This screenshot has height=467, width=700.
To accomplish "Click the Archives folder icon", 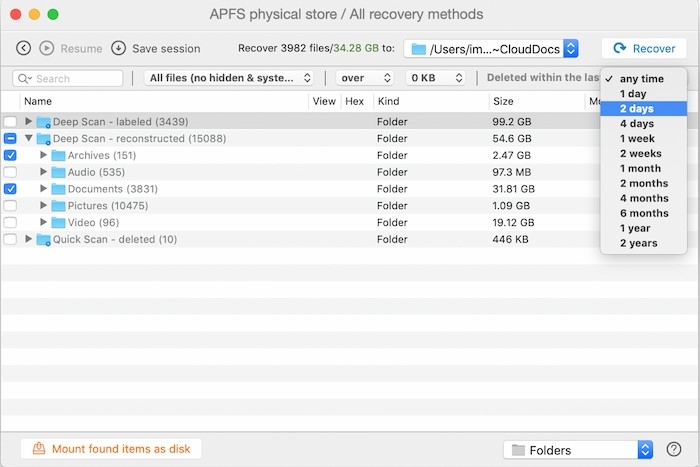I will pyautogui.click(x=58, y=155).
